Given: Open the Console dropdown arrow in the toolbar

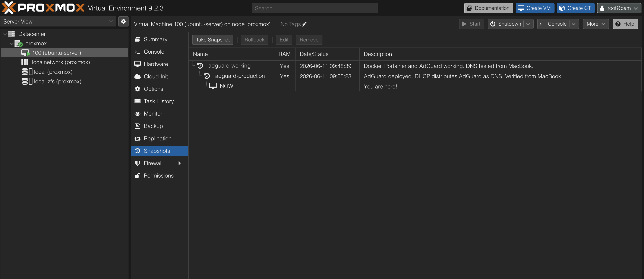Looking at the screenshot, I should pyautogui.click(x=574, y=24).
